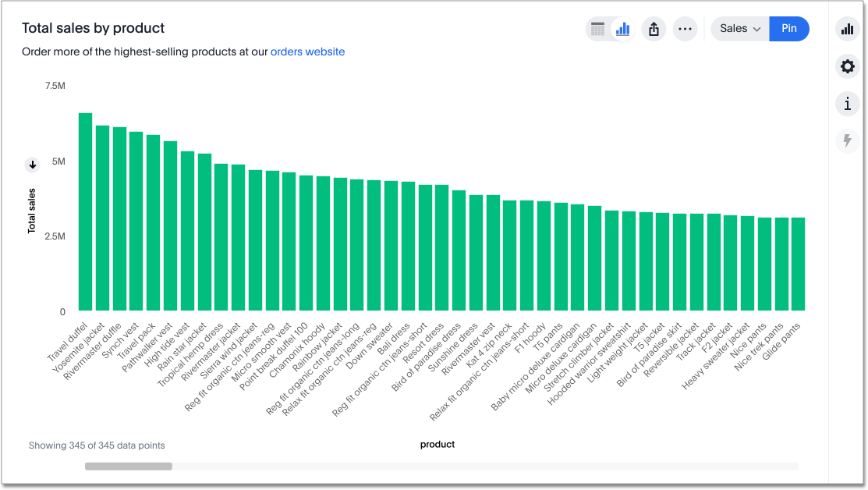
Task: Open the chart type sidebar icon
Action: (x=847, y=30)
